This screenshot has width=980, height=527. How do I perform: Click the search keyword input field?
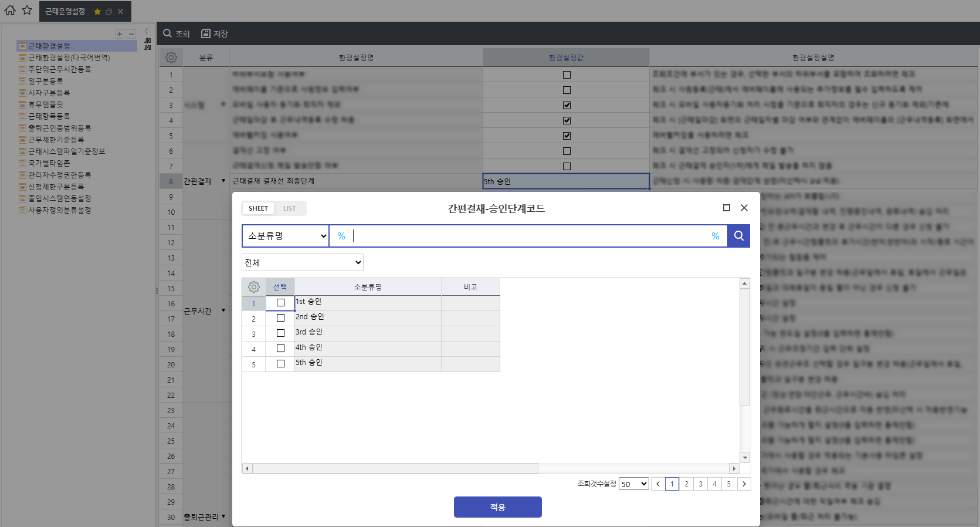[x=528, y=236]
